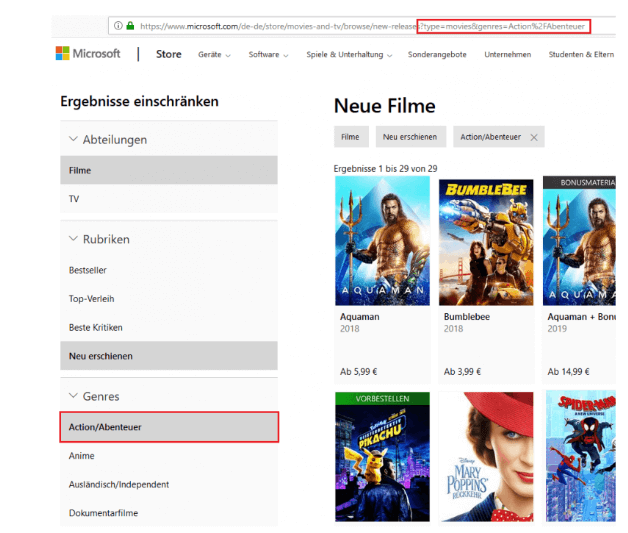Collapse the Rubriken section
628x533 pixels.
coord(73,239)
